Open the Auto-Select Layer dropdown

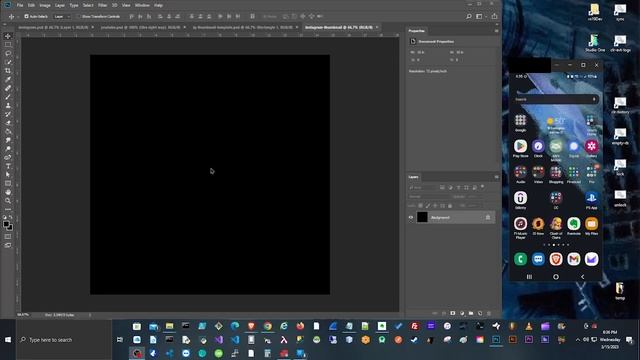pos(62,16)
